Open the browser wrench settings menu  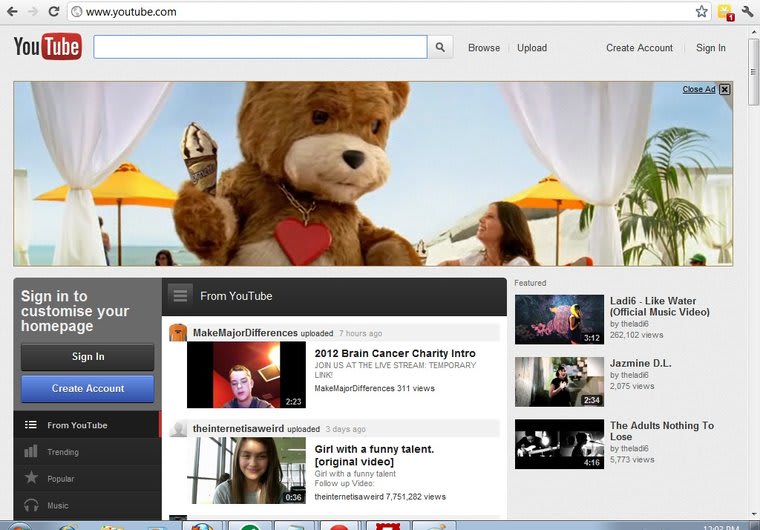747,12
